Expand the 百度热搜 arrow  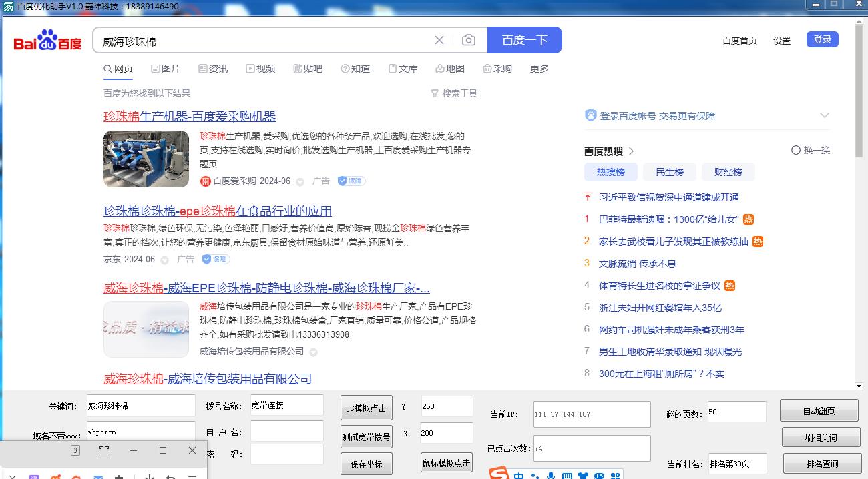coord(632,151)
